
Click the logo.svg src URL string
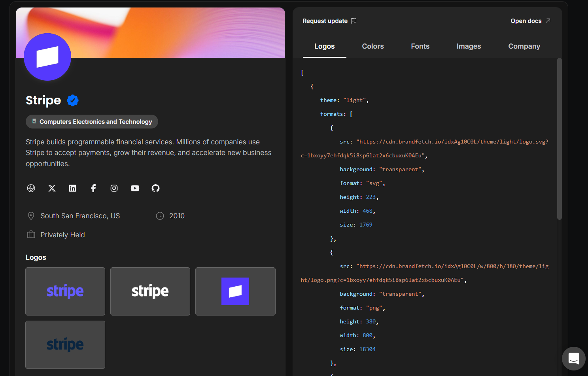tap(425, 149)
